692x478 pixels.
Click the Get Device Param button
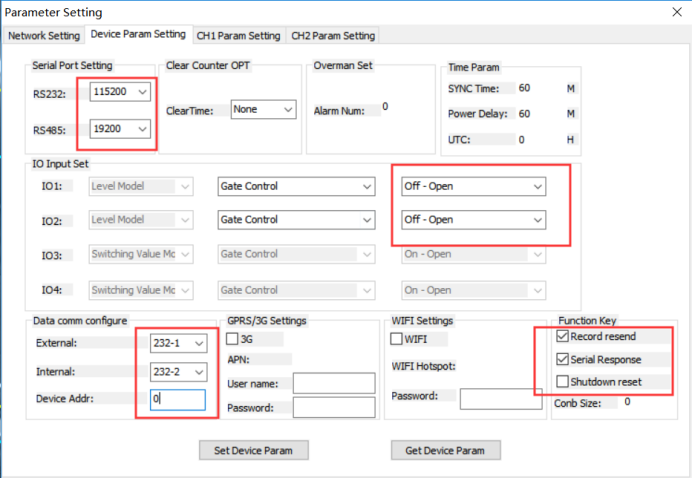pos(445,451)
